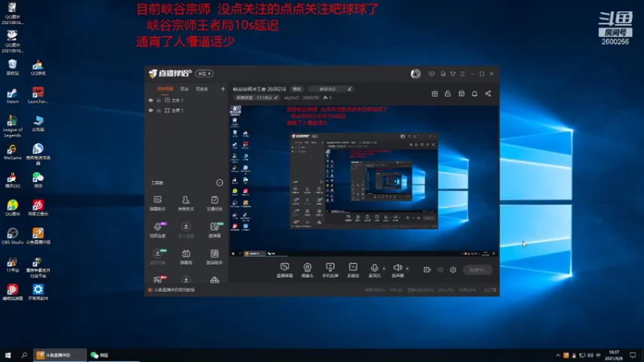Click the message feedback icon in title bar

[x=431, y=74]
